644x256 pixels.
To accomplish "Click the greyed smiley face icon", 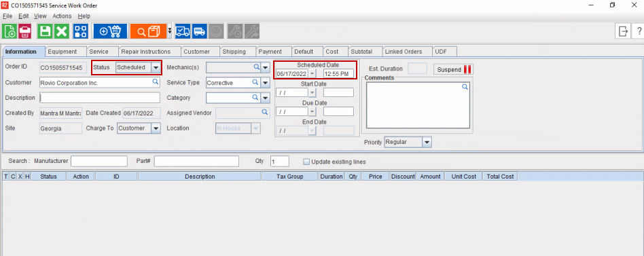I will [216, 31].
